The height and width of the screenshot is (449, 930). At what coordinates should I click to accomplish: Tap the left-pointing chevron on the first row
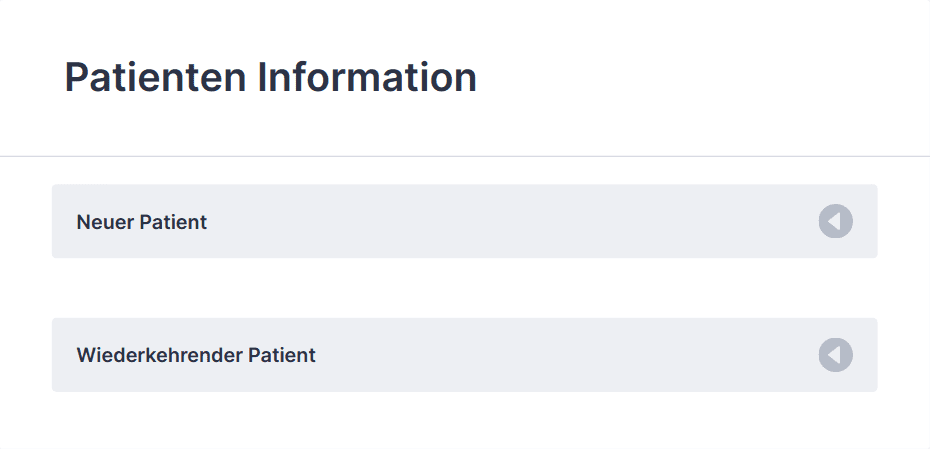click(836, 221)
